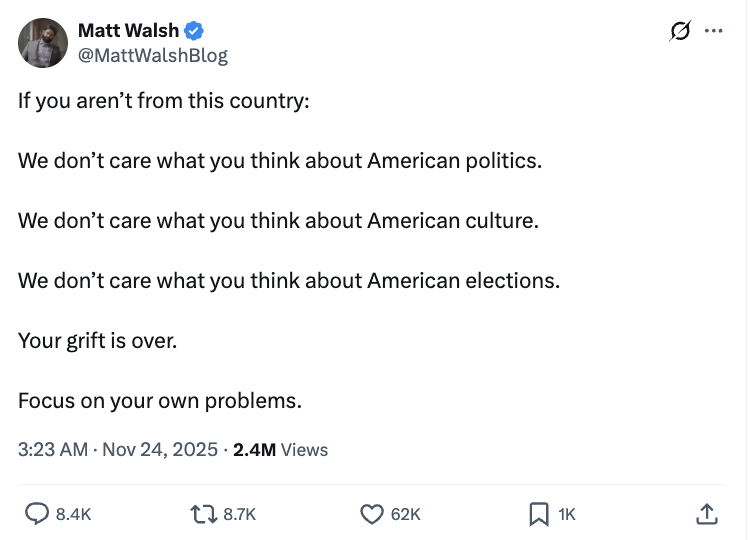
Task: Click the 3:23 AM Nov 24, 2025 timestamp
Action: coord(118,450)
